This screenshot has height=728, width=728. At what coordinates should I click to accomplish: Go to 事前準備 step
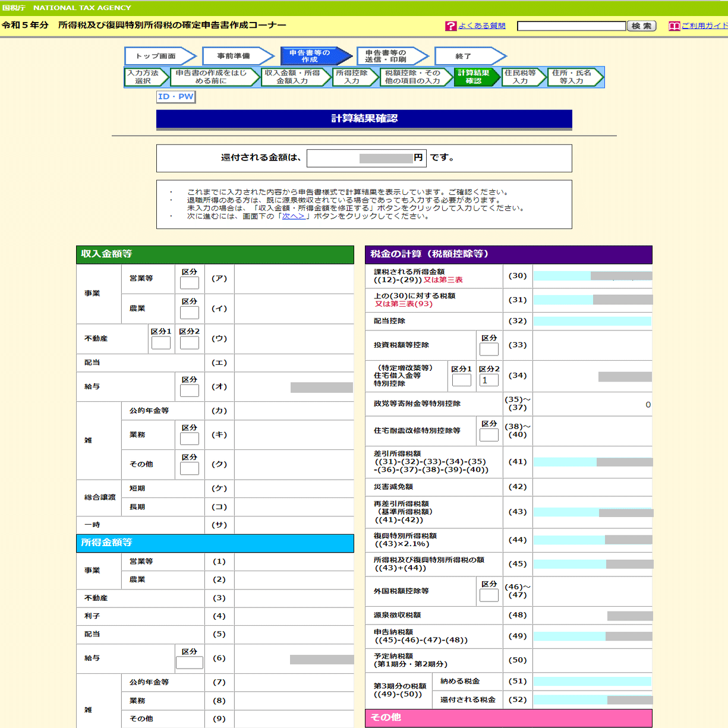tap(237, 56)
